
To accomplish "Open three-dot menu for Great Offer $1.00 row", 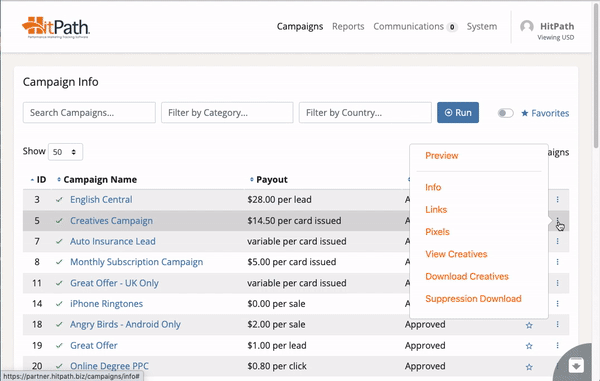I will click(558, 345).
